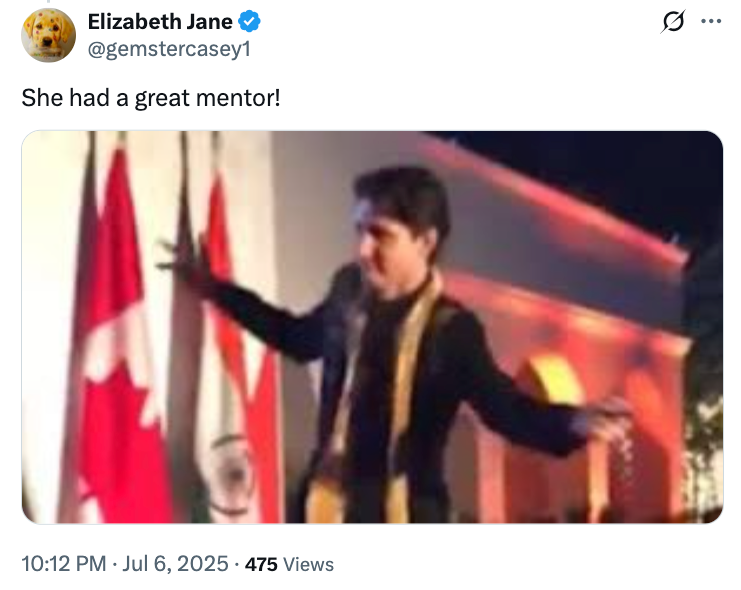Click the display name Elizabeth Jane
Viewport: 741px width, 590px height.
point(160,22)
